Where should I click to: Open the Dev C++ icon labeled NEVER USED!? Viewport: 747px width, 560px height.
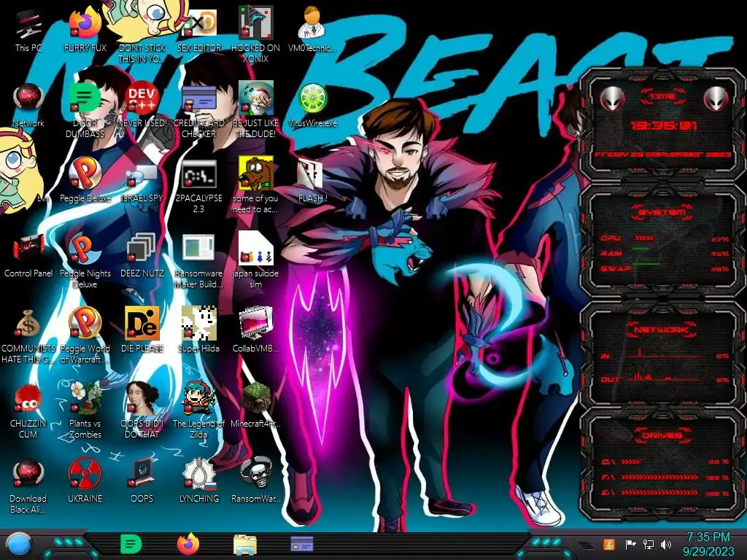pyautogui.click(x=142, y=98)
